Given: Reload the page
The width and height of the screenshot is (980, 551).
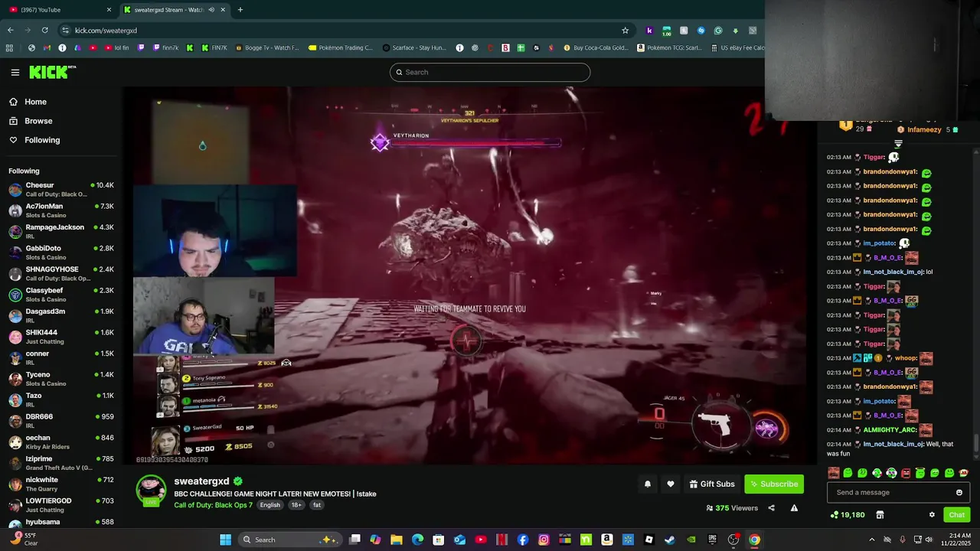Looking at the screenshot, I should click(x=44, y=30).
